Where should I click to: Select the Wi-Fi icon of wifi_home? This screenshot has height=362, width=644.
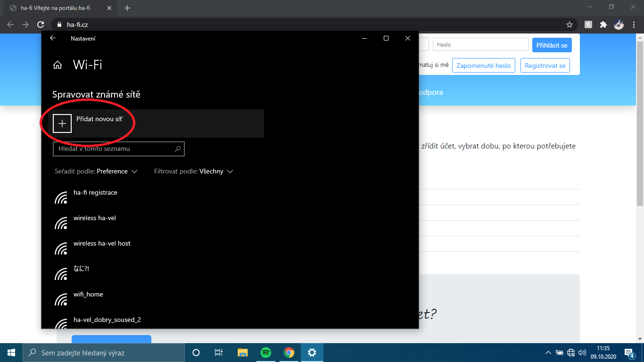(61, 299)
